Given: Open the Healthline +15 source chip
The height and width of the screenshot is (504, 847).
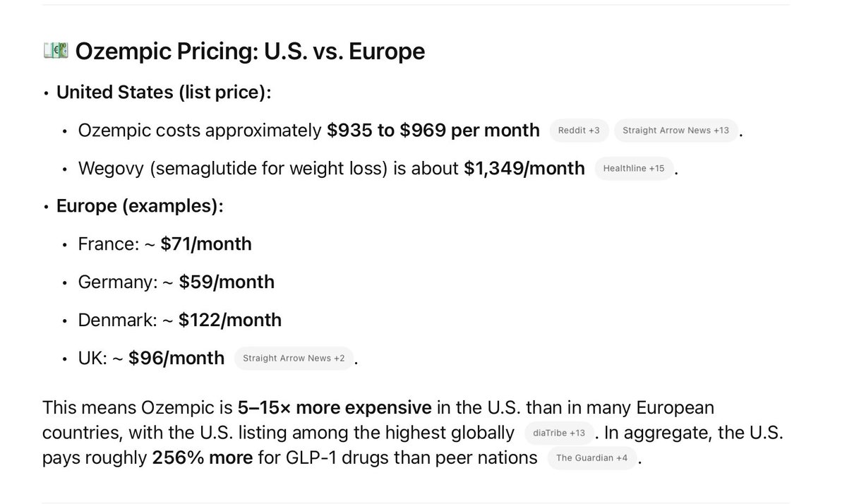Looking at the screenshot, I should point(634,169).
